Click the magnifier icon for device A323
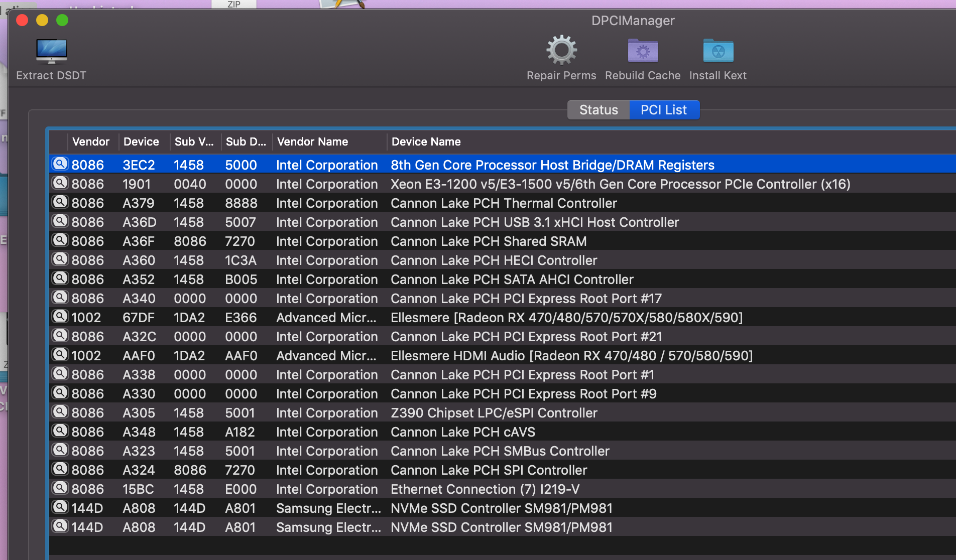 tap(60, 450)
